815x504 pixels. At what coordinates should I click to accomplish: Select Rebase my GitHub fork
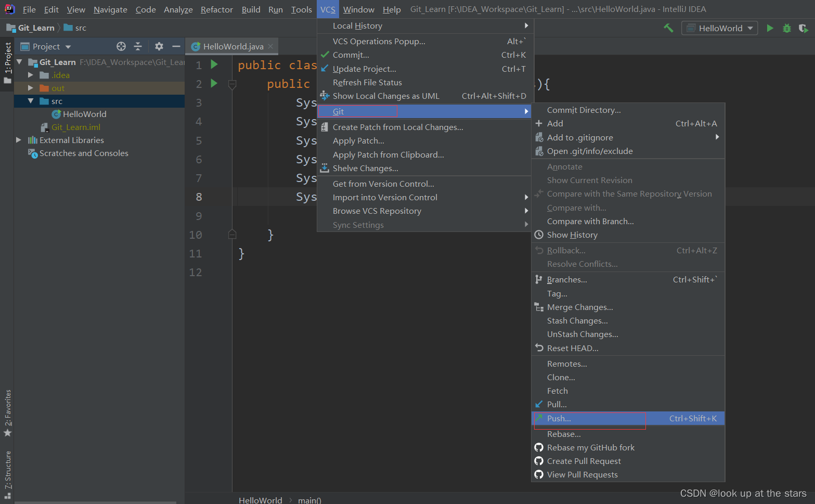628,447
